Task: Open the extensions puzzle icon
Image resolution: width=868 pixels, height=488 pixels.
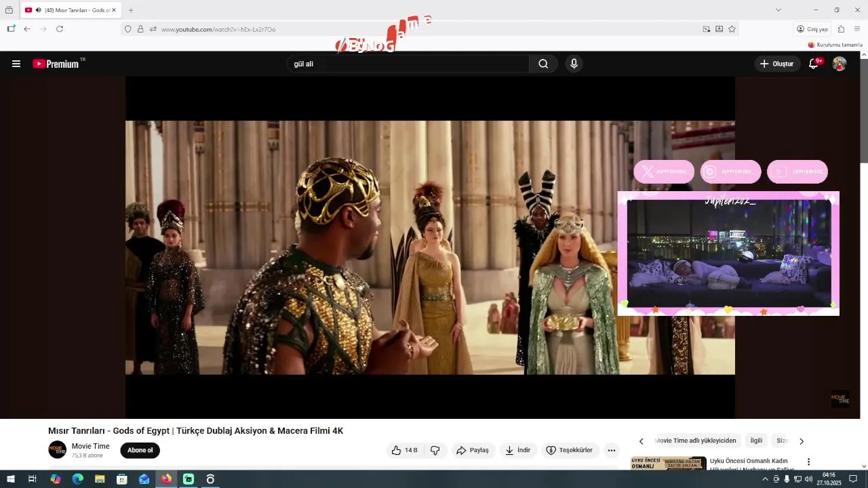Action: 841,29
